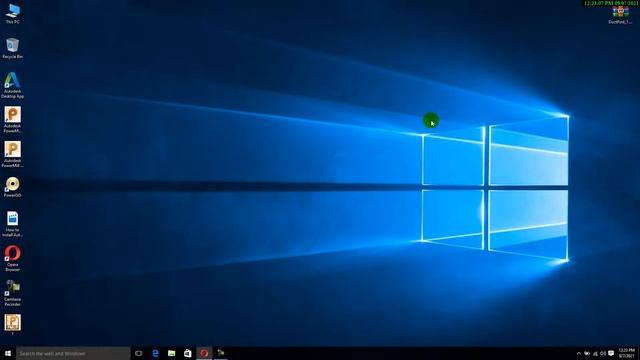The image size is (640, 360).
Task: Switch to the Camtasia recorder taskbar icon
Action: (221, 353)
